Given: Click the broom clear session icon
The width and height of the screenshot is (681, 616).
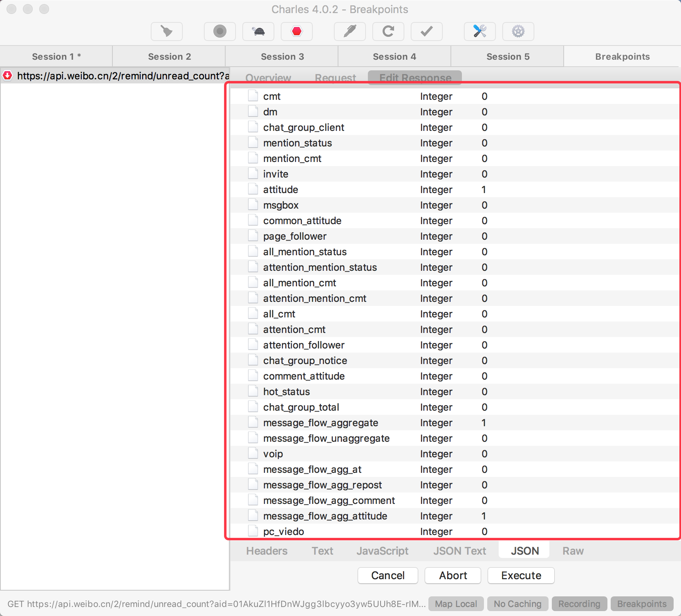Looking at the screenshot, I should [167, 31].
